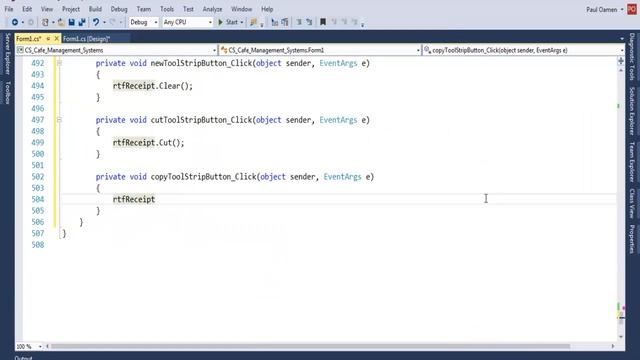Open the Team menu

pyautogui.click(x=143, y=9)
